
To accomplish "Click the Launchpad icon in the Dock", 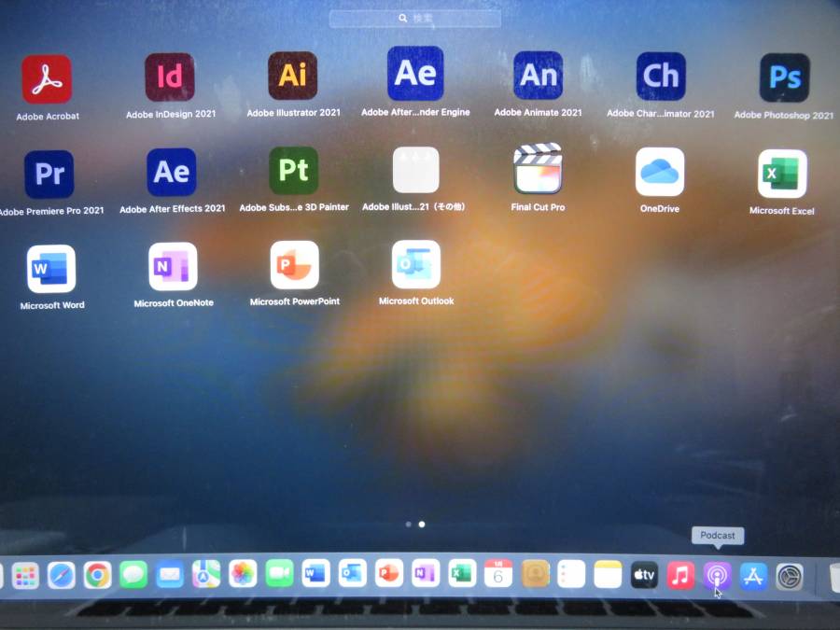I will (x=24, y=577).
